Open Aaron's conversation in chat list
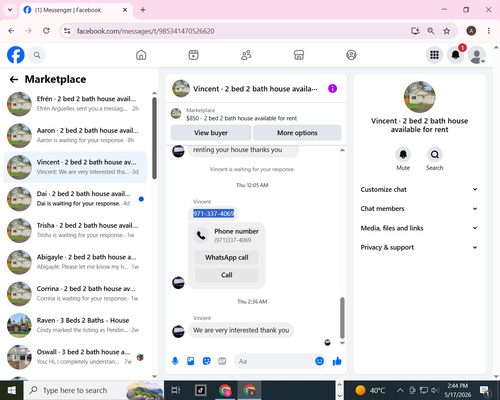Screen dimensions: 500x400 (x=75, y=135)
